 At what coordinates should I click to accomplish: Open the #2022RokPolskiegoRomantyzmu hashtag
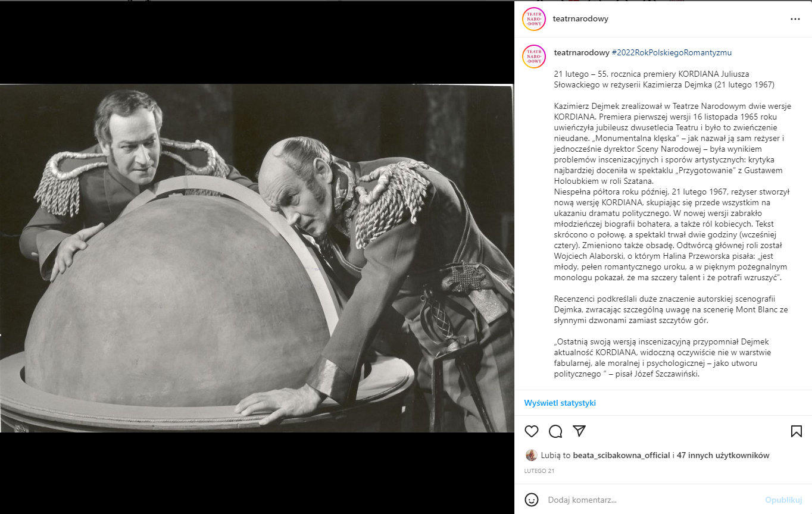click(672, 52)
